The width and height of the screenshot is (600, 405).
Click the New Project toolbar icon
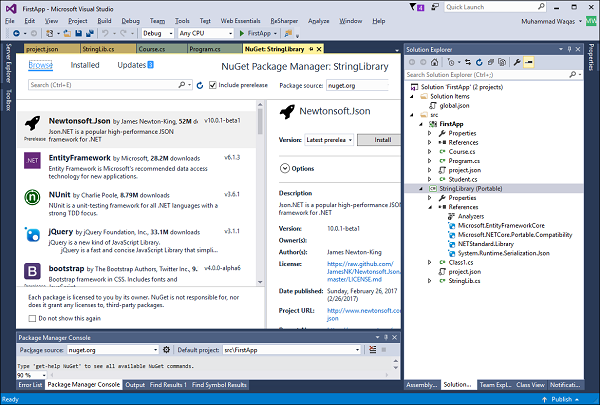coord(49,34)
